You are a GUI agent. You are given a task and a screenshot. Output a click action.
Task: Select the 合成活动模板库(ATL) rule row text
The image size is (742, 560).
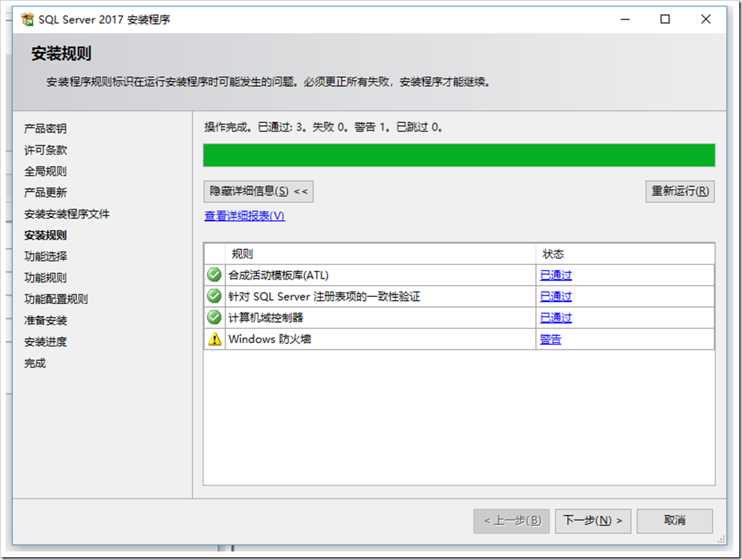279,275
